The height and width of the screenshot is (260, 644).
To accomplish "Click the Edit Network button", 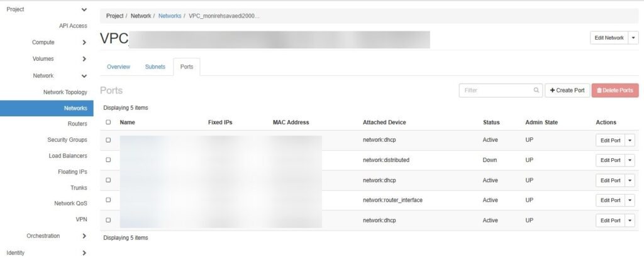I will click(x=609, y=38).
